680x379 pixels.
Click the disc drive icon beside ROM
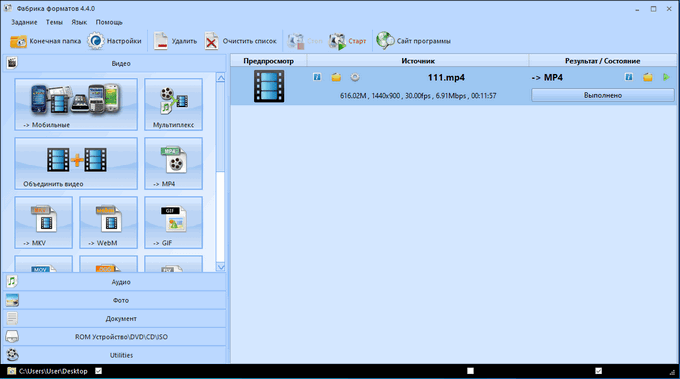(12, 337)
